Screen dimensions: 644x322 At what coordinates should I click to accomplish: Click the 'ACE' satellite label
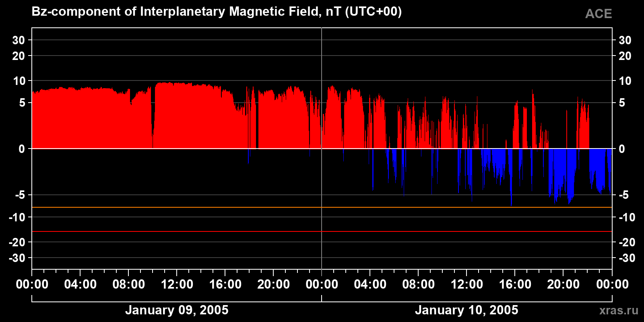click(x=599, y=14)
